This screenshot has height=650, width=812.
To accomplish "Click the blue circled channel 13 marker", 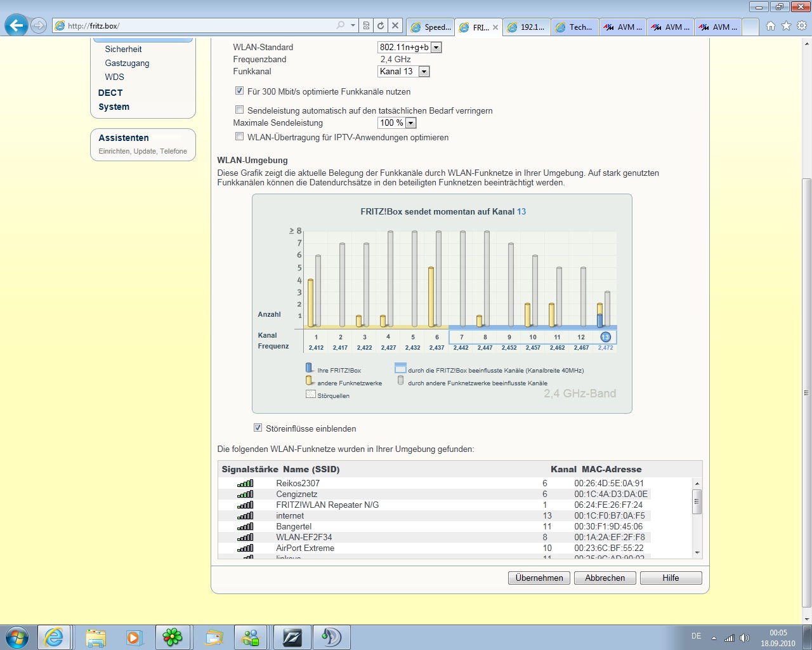I will tap(605, 337).
